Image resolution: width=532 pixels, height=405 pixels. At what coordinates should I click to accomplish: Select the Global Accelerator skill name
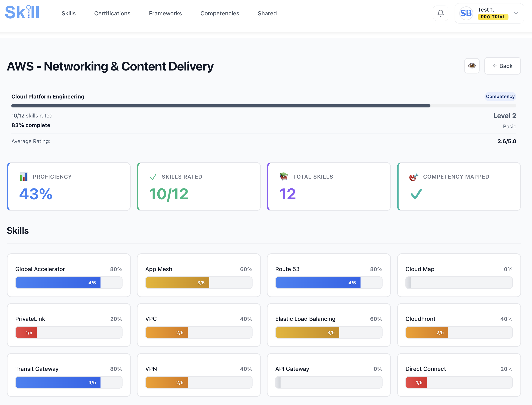pyautogui.click(x=40, y=269)
